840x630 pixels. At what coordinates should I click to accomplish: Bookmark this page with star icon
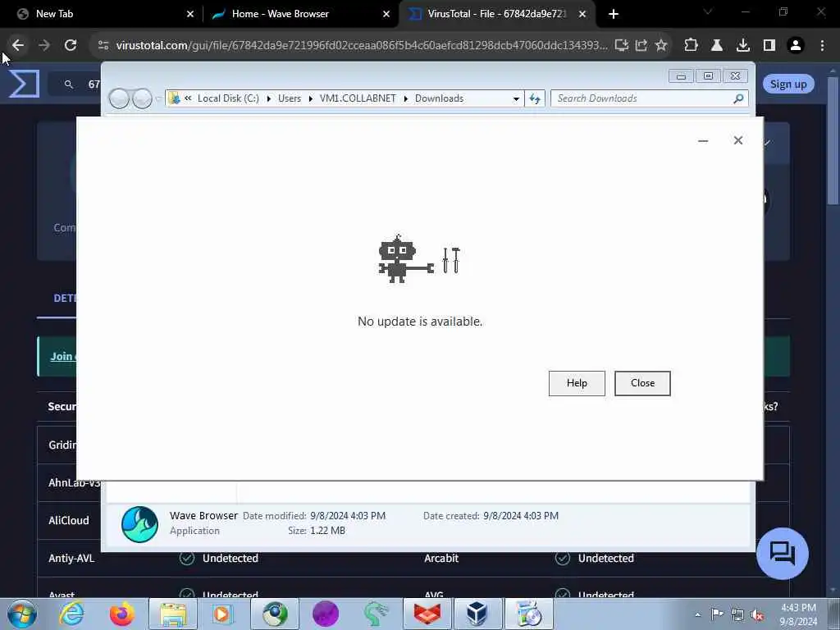click(x=661, y=45)
